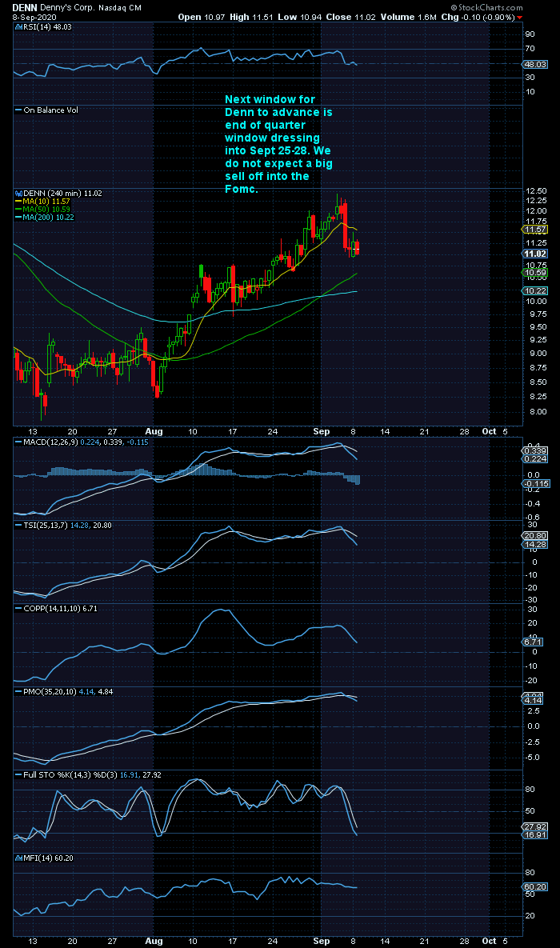The height and width of the screenshot is (948, 560).
Task: Select the yellow 11.57 price axis tag
Action: (x=534, y=230)
